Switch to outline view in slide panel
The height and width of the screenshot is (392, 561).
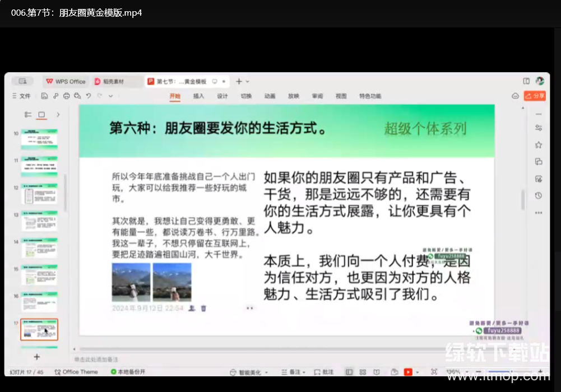pyautogui.click(x=27, y=115)
